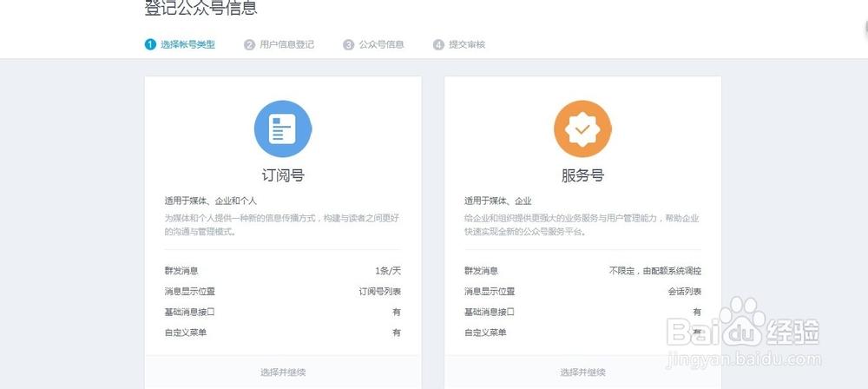Viewport: 868px width, 389px height.
Task: Click 基础消息接口 label in 服务号 card
Action: click(x=490, y=312)
